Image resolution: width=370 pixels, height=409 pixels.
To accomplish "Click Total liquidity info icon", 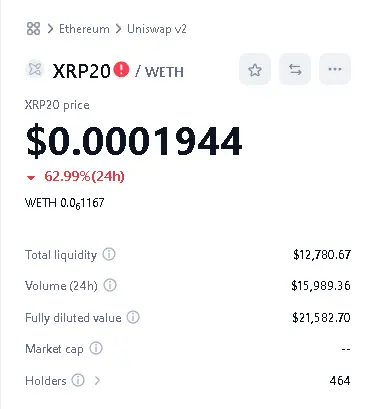I will click(x=109, y=254).
